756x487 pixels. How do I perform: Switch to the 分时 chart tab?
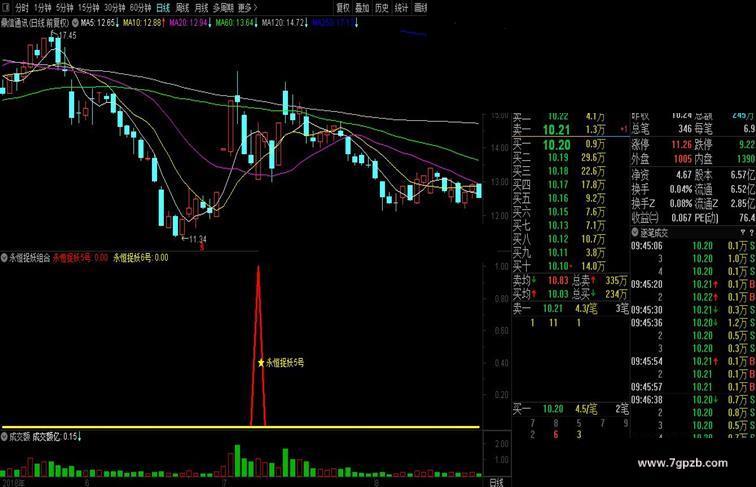pos(22,8)
